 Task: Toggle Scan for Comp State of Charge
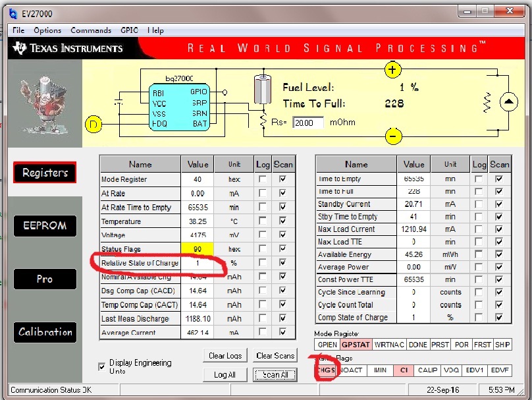pyautogui.click(x=499, y=317)
